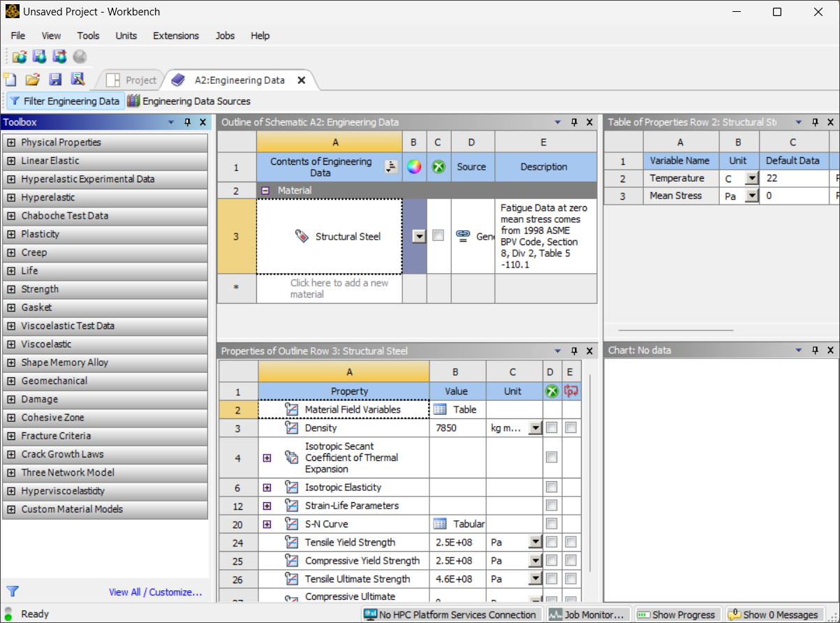The height and width of the screenshot is (623, 840).
Task: Tick suppress checkbox for Isotropic Elasticity
Action: [552, 487]
